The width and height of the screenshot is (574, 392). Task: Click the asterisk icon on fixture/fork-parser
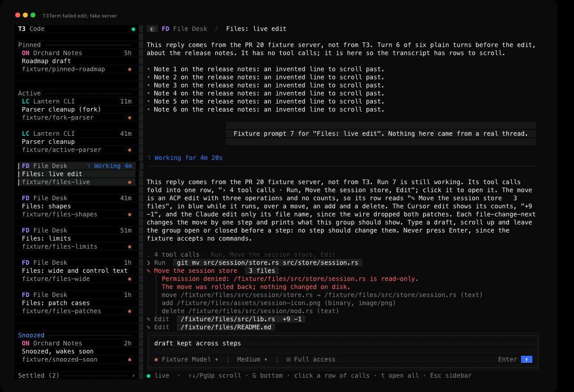click(130, 117)
